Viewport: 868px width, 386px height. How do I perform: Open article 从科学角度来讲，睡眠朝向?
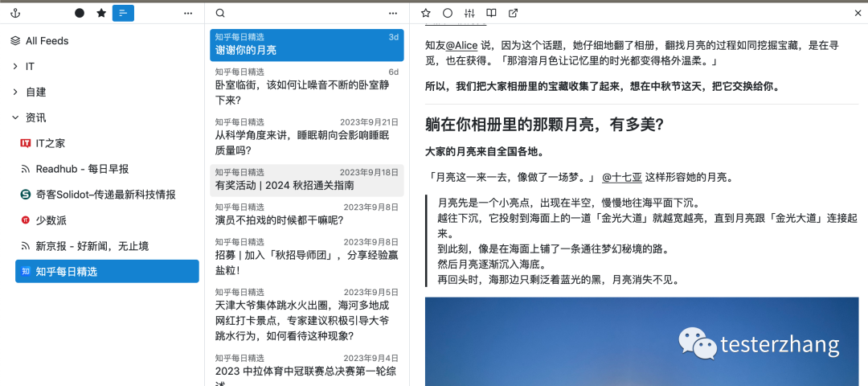click(307, 137)
